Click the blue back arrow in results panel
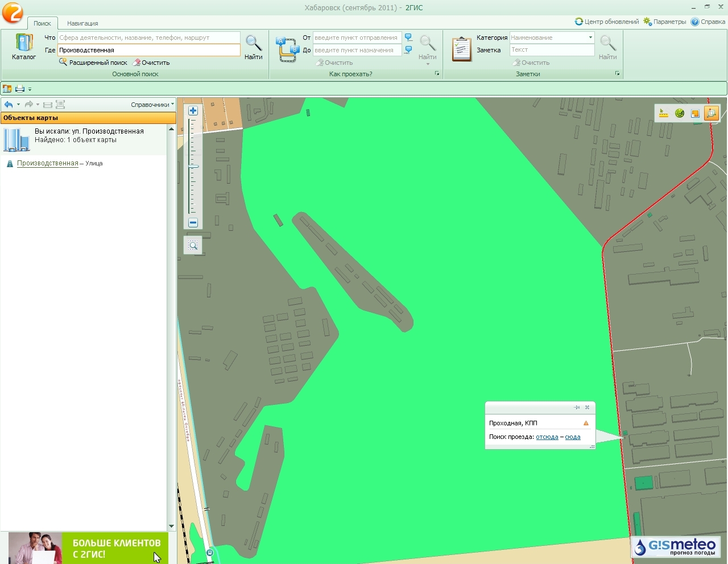 click(x=9, y=105)
